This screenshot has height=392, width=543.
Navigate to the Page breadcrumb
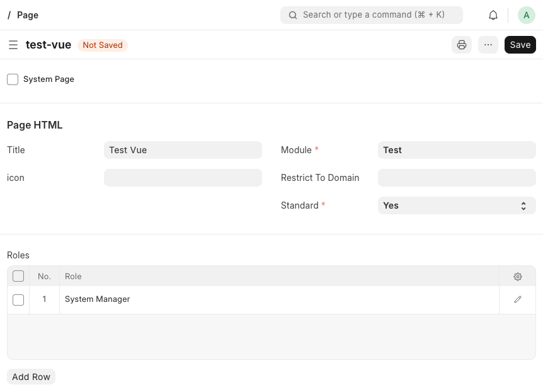pyautogui.click(x=28, y=15)
